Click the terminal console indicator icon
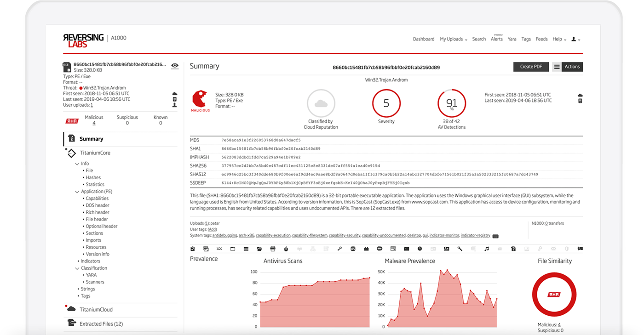 tap(406, 249)
